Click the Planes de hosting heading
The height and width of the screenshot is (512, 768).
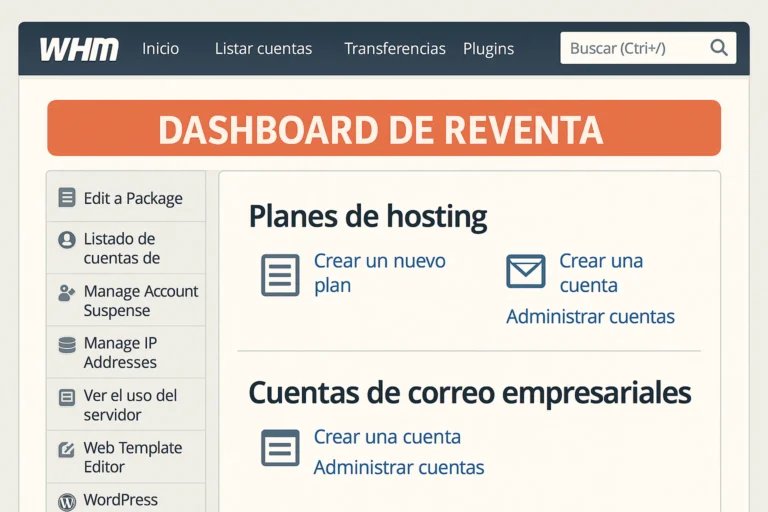coord(368,216)
